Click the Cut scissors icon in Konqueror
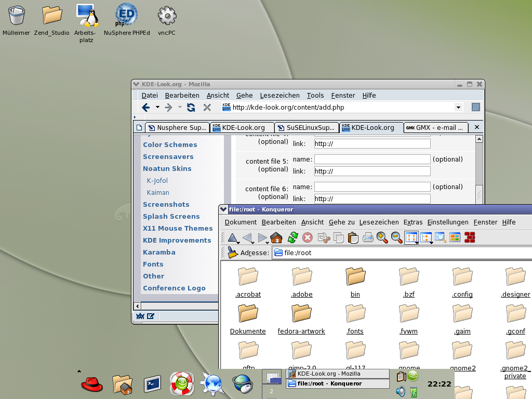 click(x=324, y=238)
